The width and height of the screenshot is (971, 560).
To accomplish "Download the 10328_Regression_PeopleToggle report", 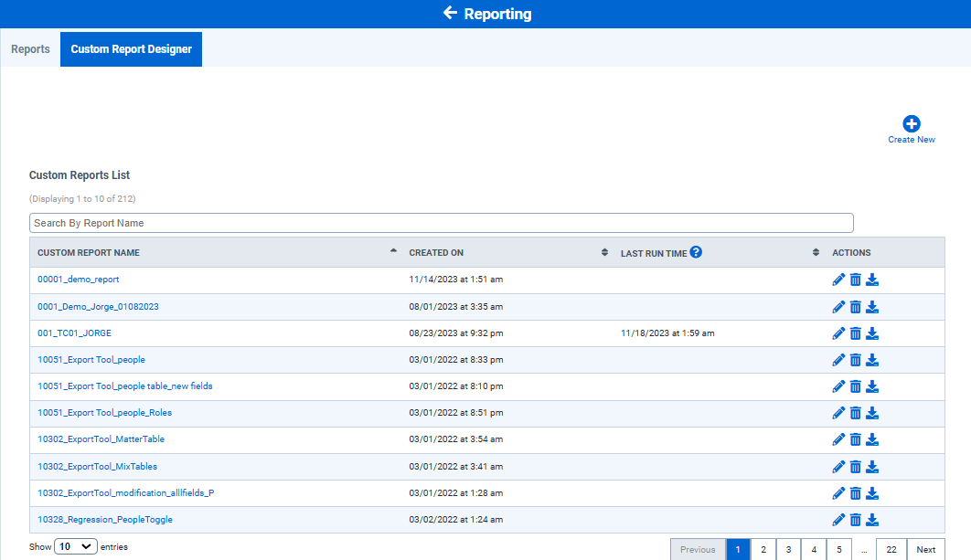I will point(872,521).
